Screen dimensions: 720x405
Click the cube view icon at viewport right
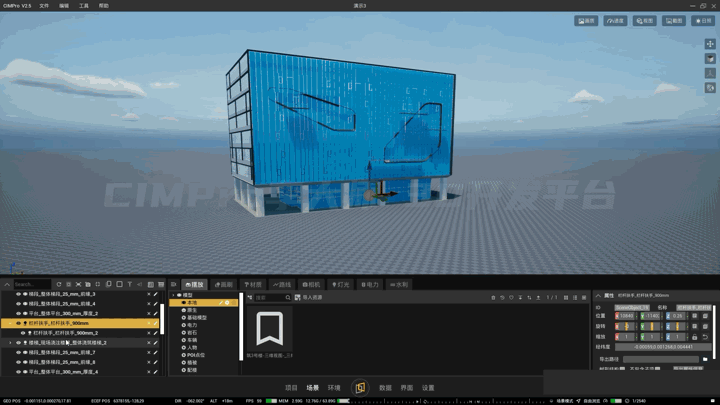coord(710,58)
